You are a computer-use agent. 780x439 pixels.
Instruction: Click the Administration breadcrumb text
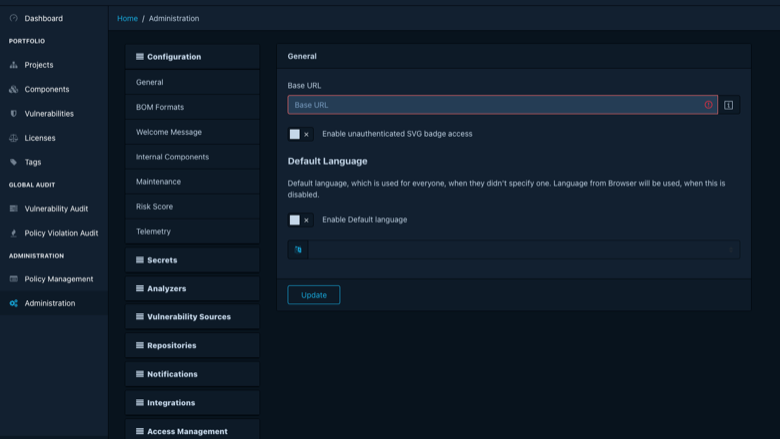(x=174, y=18)
